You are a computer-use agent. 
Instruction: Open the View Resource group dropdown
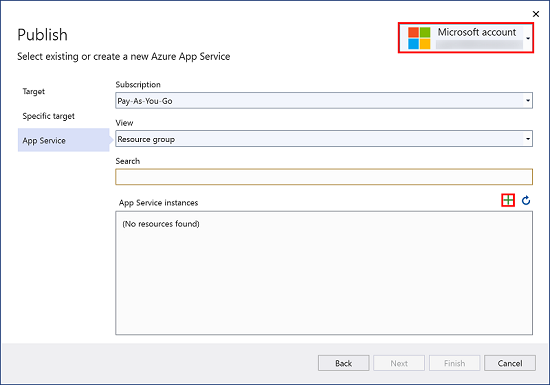coord(324,139)
